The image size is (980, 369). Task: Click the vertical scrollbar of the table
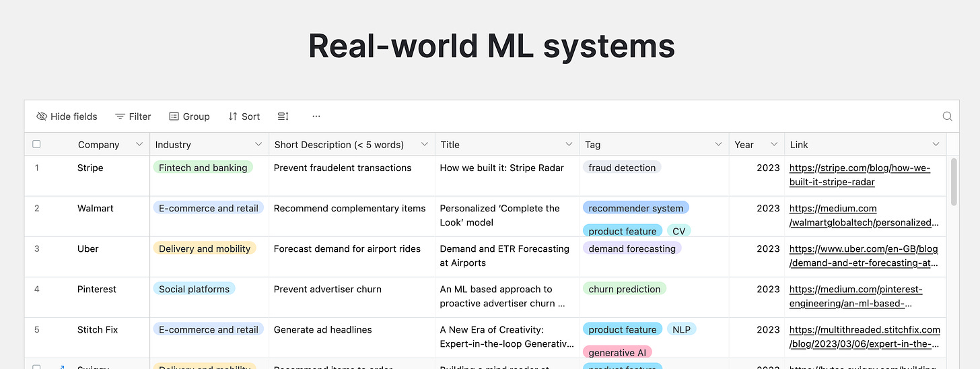click(953, 182)
